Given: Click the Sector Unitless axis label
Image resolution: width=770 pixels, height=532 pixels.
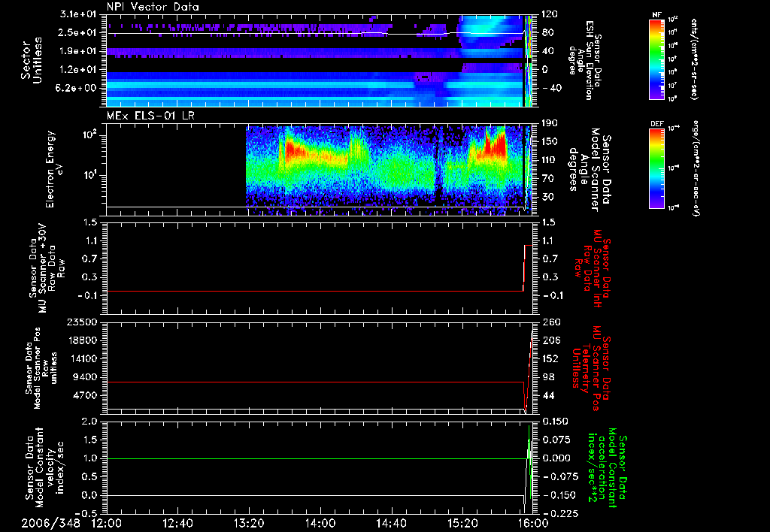Looking at the screenshot, I should [31, 59].
